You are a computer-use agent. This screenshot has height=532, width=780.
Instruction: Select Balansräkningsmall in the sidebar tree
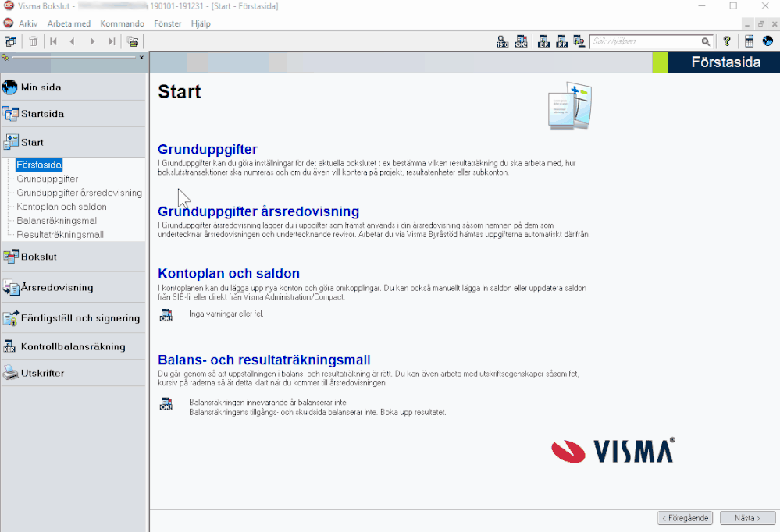(x=57, y=221)
